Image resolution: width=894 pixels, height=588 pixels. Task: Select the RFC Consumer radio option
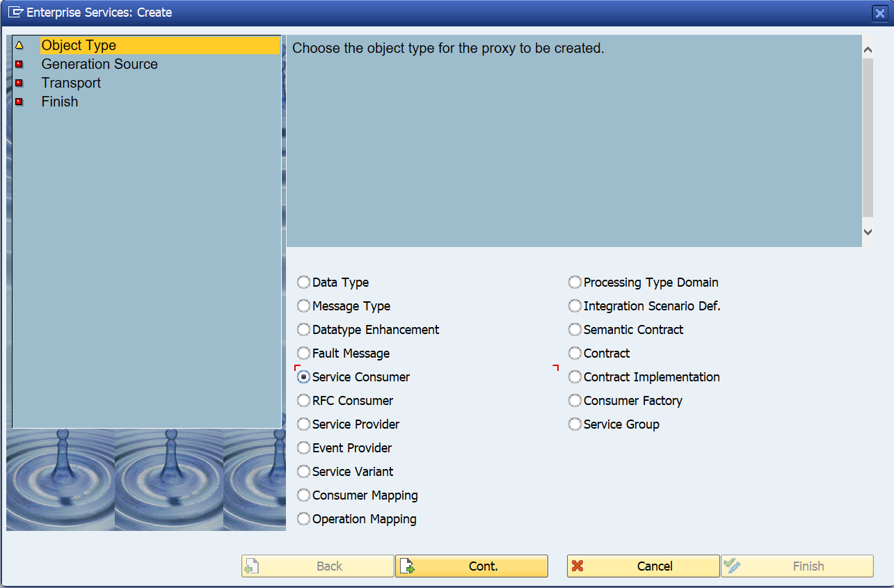(303, 401)
